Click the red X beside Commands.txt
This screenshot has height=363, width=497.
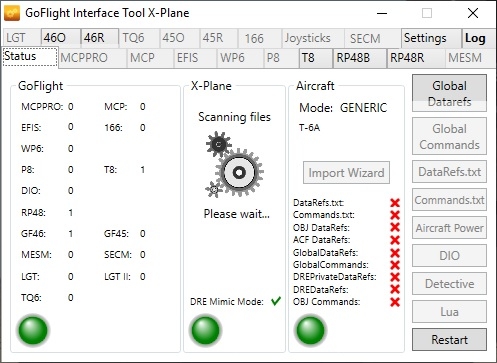click(x=395, y=215)
